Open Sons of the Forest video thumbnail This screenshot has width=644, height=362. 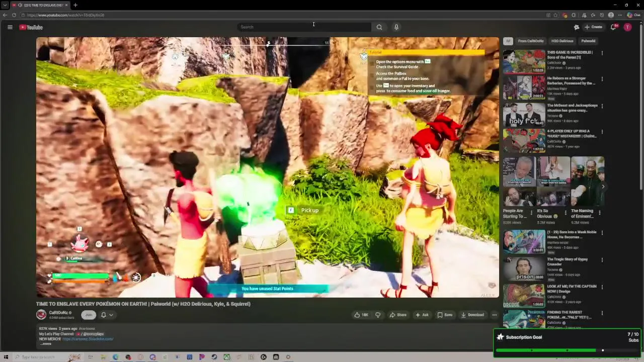(524, 61)
